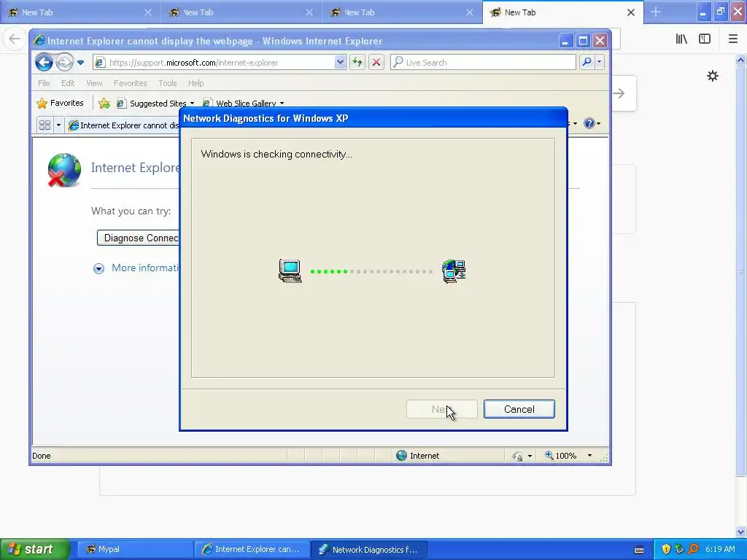The width and height of the screenshot is (747, 560).
Task: Click Internet Explorer's Back arrow button
Action: pos(44,63)
